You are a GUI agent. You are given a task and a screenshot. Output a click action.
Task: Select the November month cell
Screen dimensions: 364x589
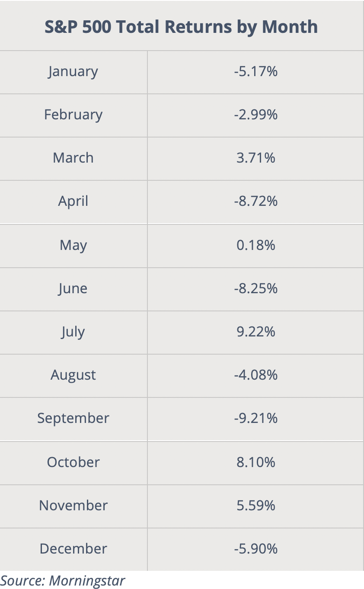(73, 506)
